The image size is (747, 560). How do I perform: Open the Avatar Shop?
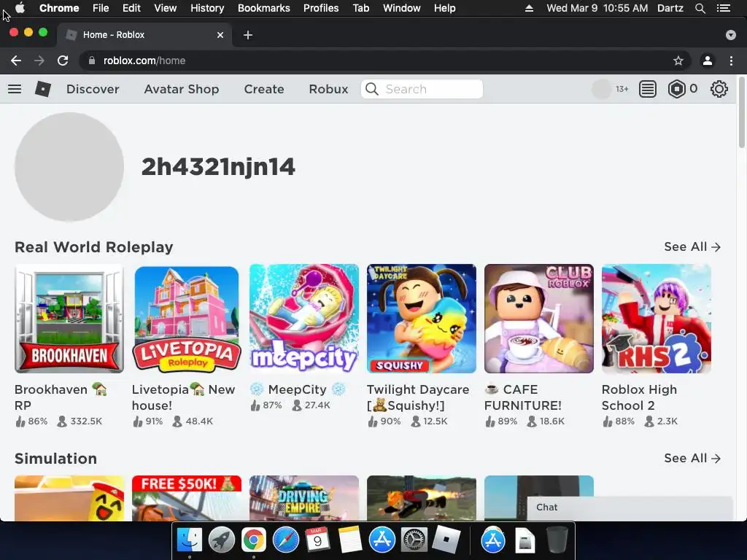(x=182, y=89)
